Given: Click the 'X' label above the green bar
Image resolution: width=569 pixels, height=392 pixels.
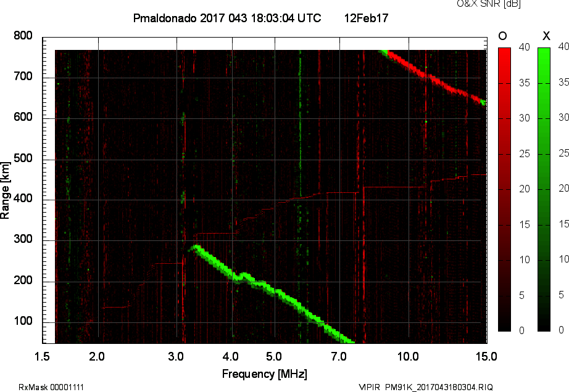Looking at the screenshot, I should pos(546,36).
